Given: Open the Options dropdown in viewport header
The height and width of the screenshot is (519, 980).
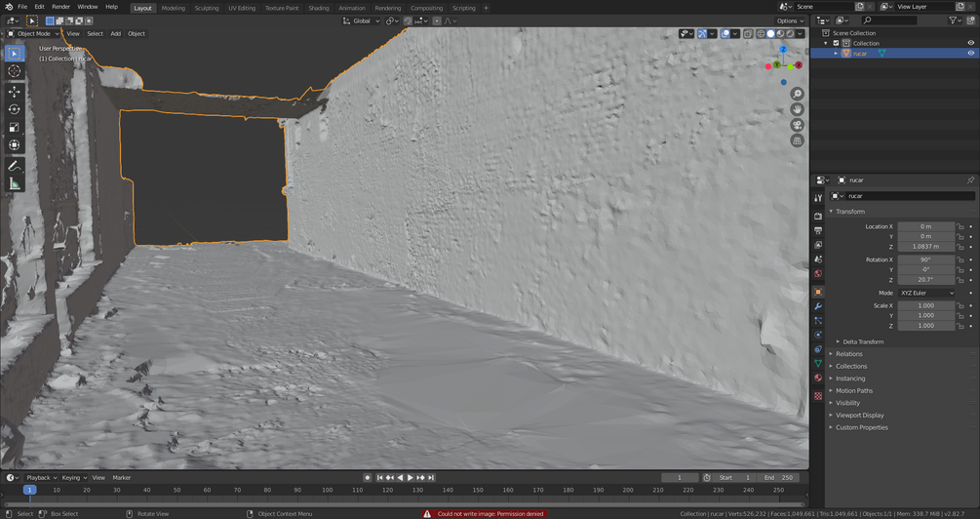Looking at the screenshot, I should pyautogui.click(x=790, y=20).
